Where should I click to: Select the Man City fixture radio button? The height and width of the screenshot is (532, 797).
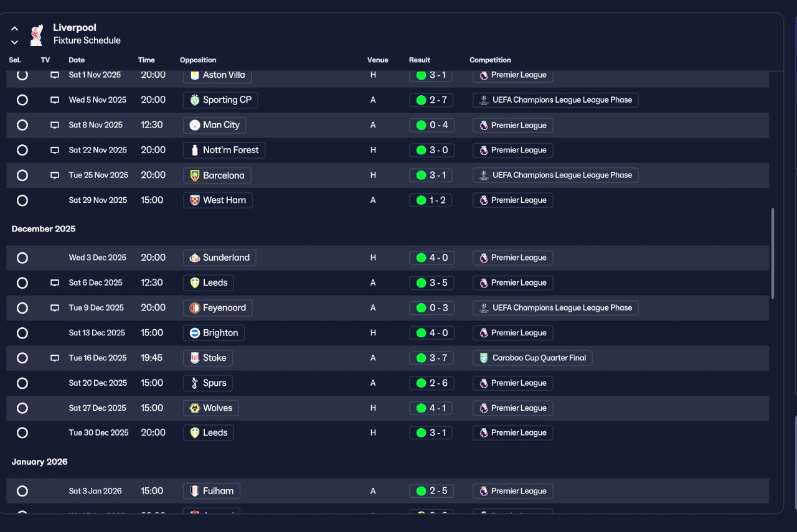coord(22,125)
